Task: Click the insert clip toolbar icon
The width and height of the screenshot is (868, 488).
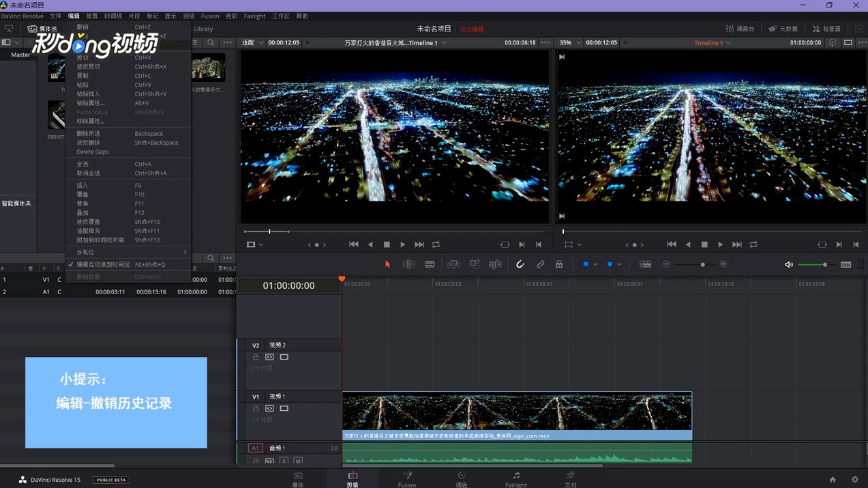Action: [453, 264]
